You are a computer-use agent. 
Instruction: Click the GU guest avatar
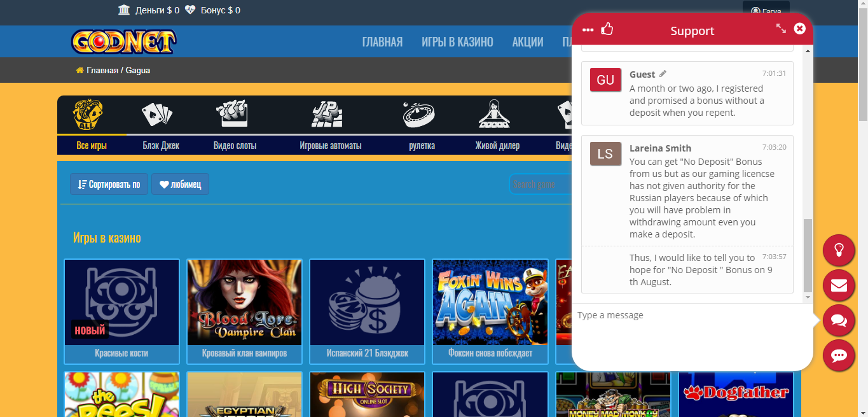point(605,80)
